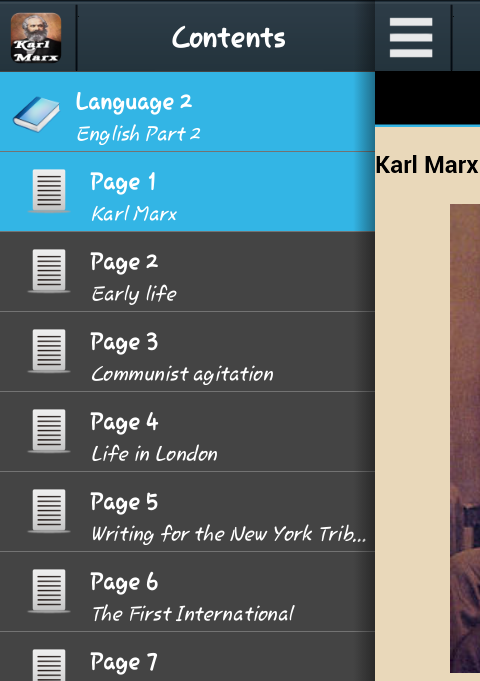Screen dimensions: 480x681
Task: Open Page 4 Life in London
Action: (187, 432)
